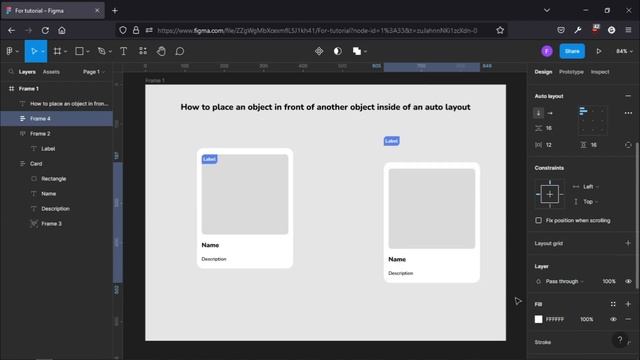Viewport: 640px width, 360px height.
Task: Open auto layout advanced options ellipsis
Action: click(x=628, y=113)
